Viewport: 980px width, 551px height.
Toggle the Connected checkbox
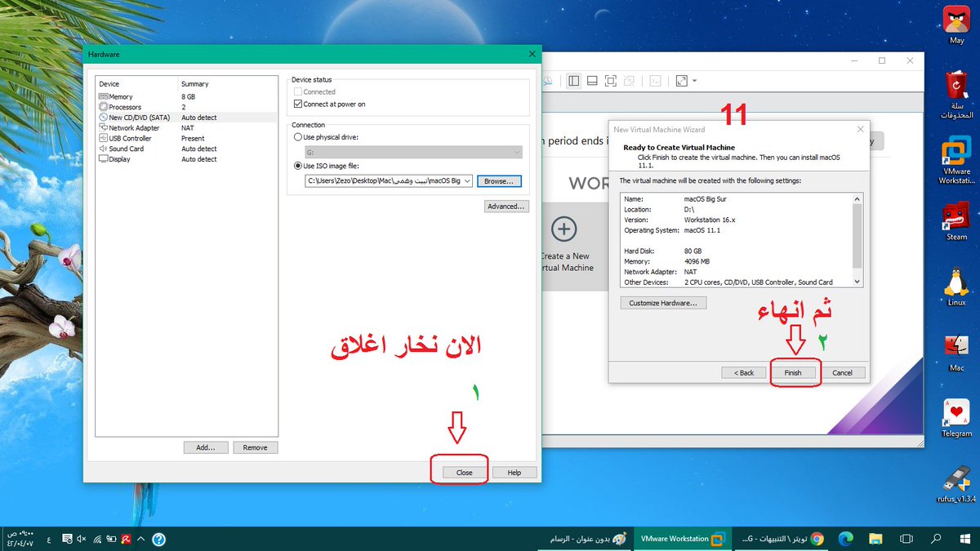pos(297,92)
